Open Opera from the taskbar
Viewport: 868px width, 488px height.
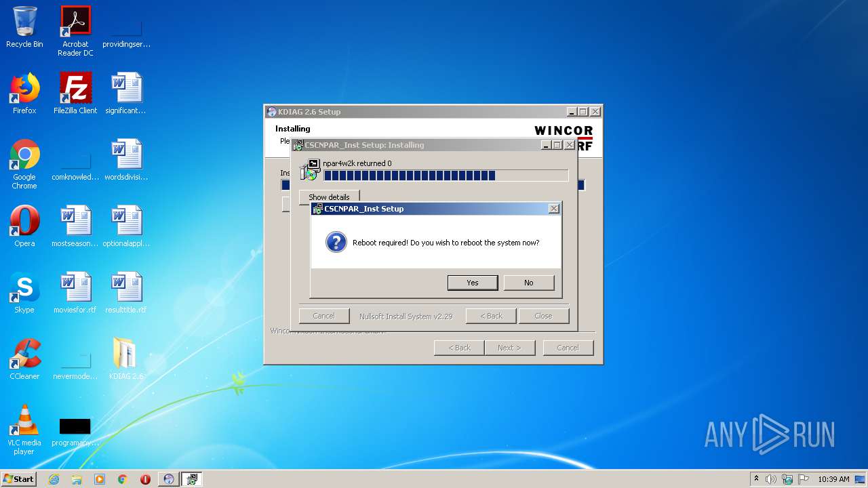click(145, 479)
